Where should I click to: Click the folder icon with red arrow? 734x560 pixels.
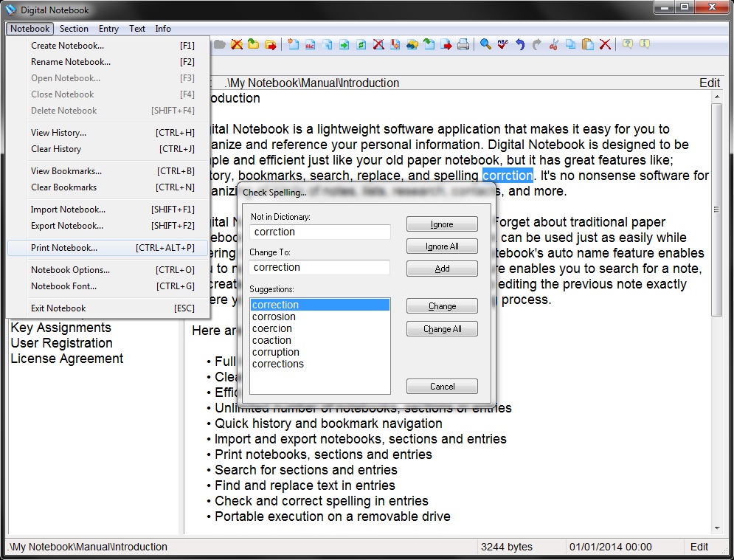click(x=270, y=44)
